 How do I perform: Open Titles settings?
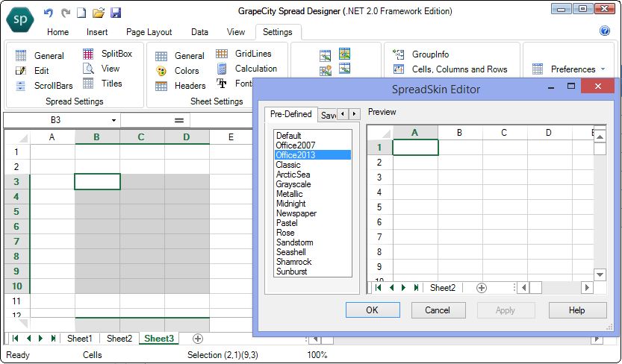coord(102,84)
